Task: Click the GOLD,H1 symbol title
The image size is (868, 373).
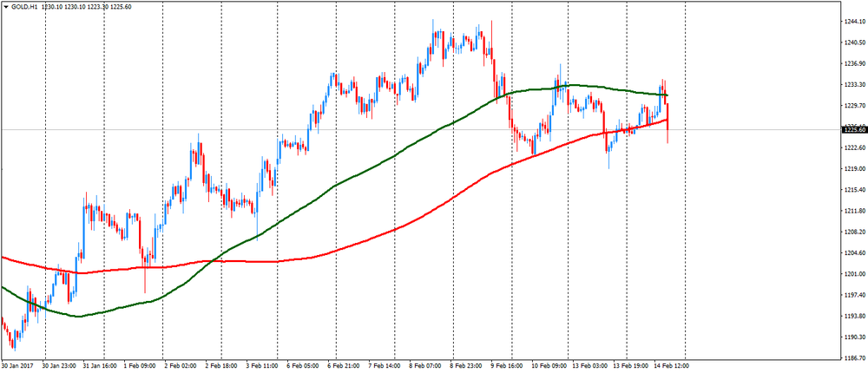Action: point(24,6)
